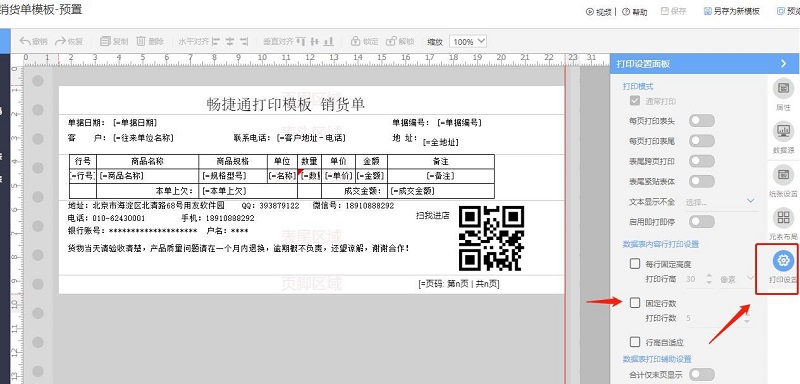The width and height of the screenshot is (800, 384).
Task: Align selected elements to top vertically
Action: click(301, 41)
